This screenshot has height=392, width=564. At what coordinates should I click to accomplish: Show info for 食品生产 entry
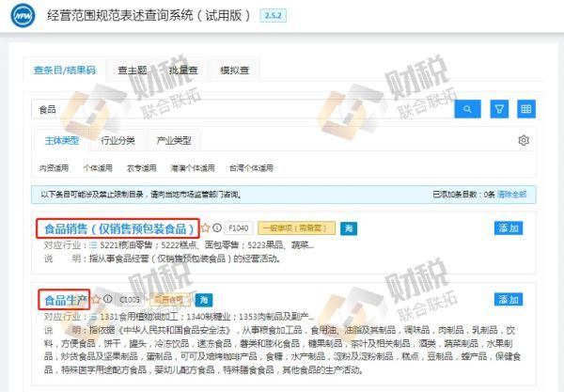click(107, 299)
